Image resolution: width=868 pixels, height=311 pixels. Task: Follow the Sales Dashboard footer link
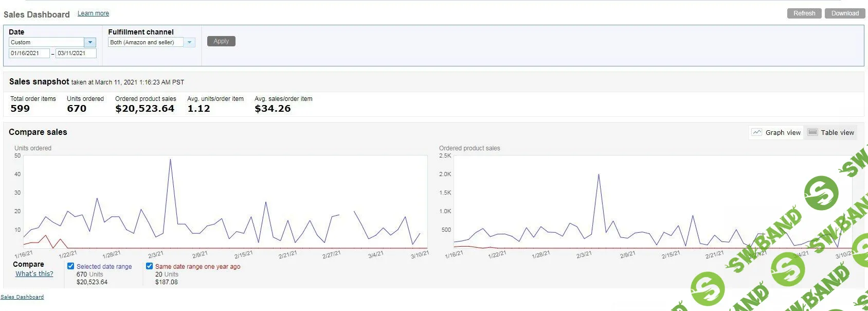click(22, 297)
